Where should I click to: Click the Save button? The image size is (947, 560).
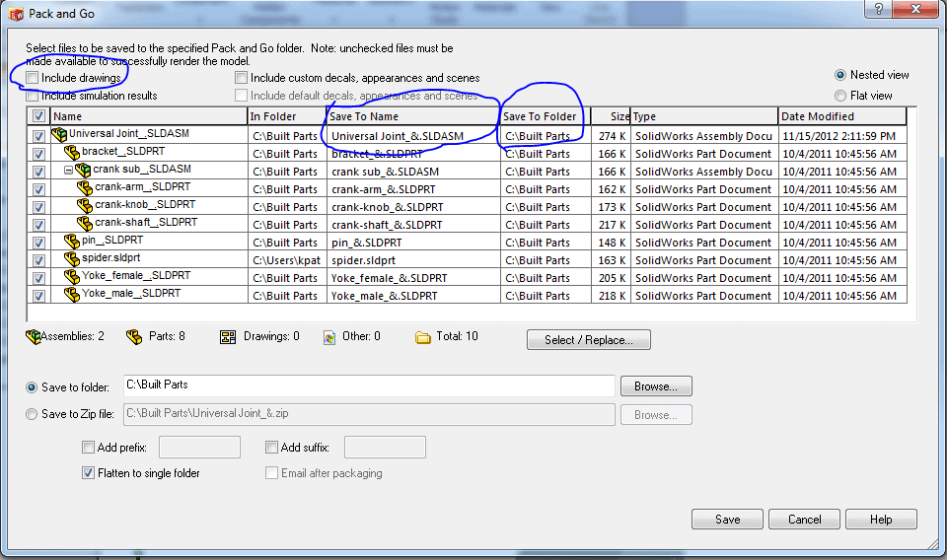point(727,519)
